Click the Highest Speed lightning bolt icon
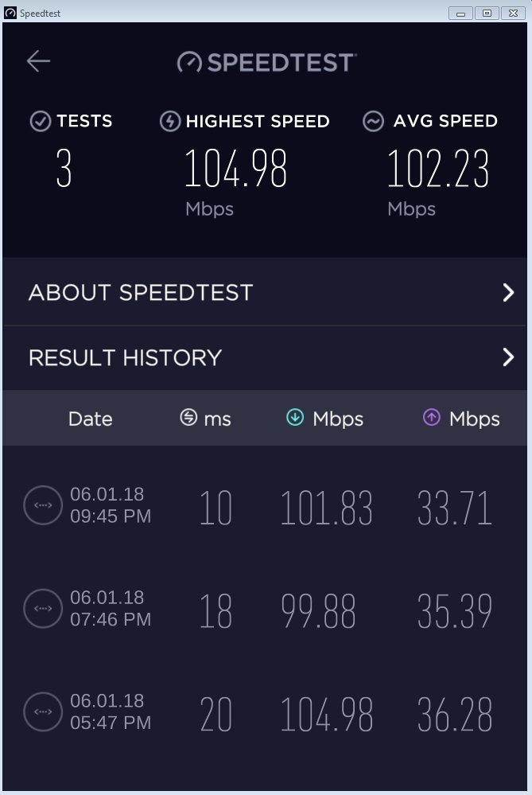 (170, 122)
